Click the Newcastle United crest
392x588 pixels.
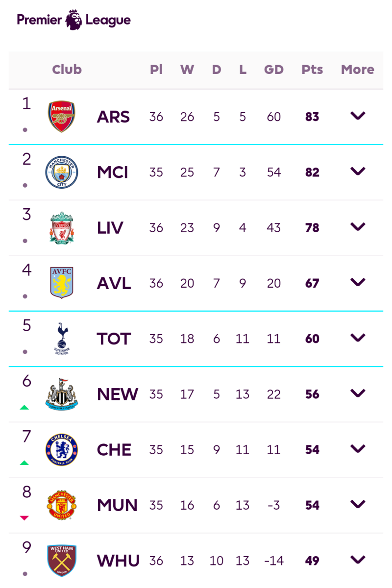coord(61,394)
